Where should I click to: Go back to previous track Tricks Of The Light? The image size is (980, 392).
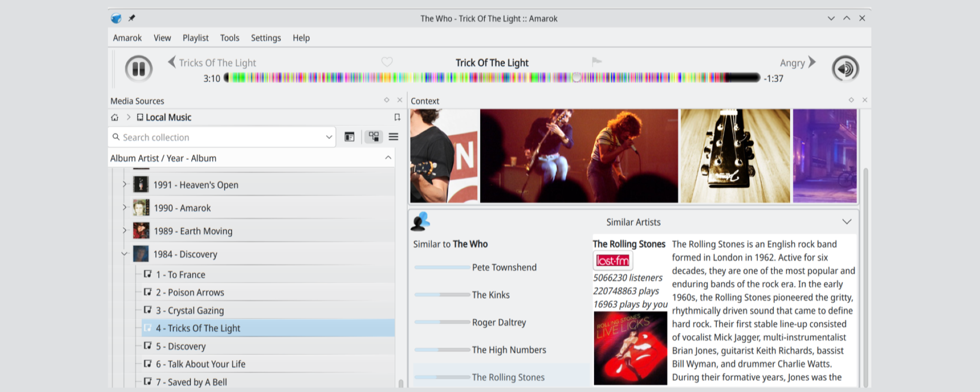[x=172, y=62]
